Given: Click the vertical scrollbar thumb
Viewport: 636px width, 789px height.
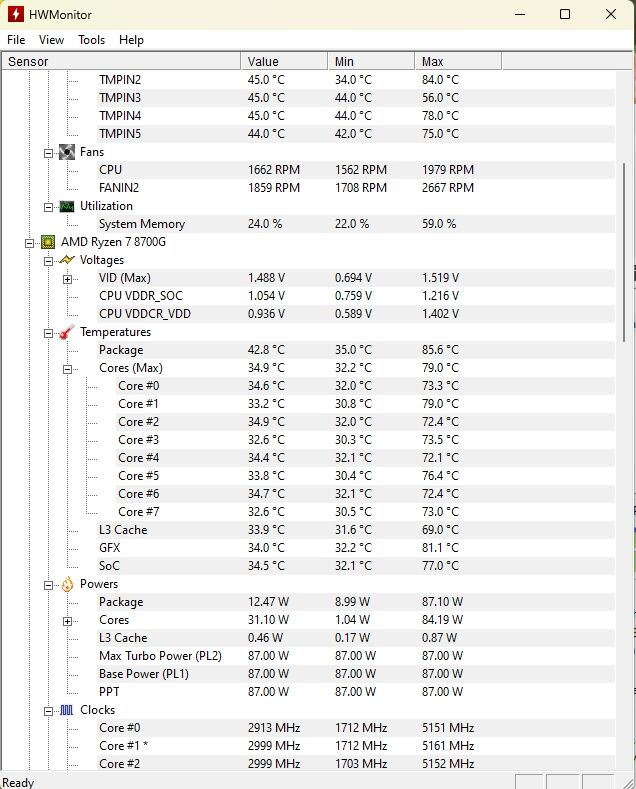Looking at the screenshot, I should click(624, 252).
